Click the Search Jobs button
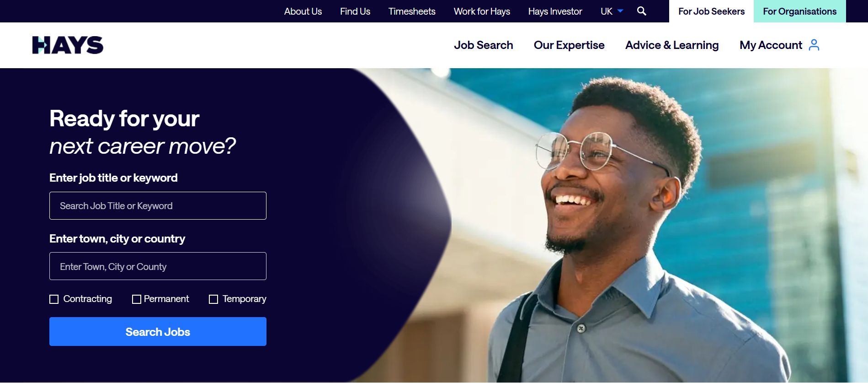 (158, 332)
